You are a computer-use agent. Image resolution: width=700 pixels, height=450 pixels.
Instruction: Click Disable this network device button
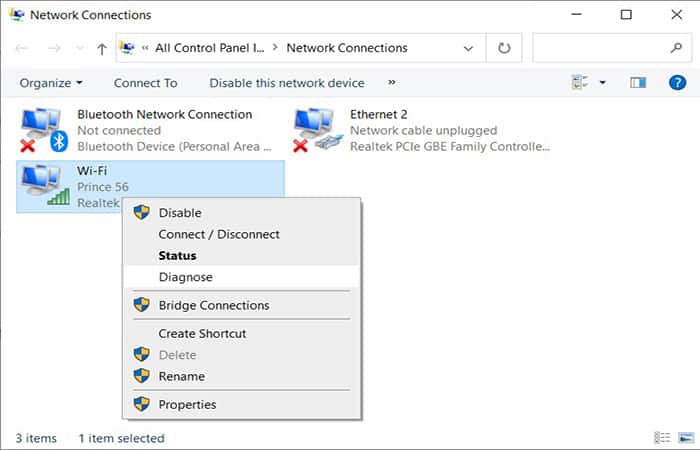click(x=286, y=83)
